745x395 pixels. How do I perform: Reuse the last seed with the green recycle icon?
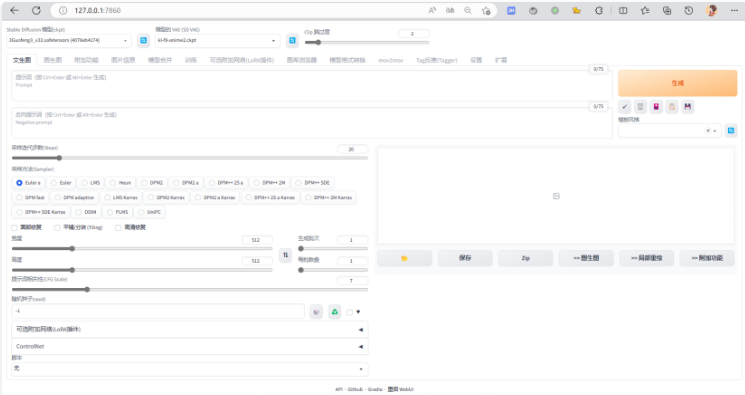tap(334, 312)
